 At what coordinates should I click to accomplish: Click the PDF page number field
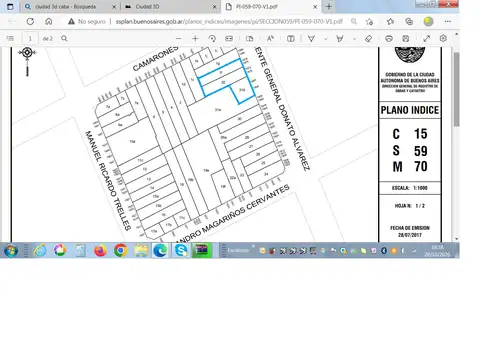(x=30, y=39)
